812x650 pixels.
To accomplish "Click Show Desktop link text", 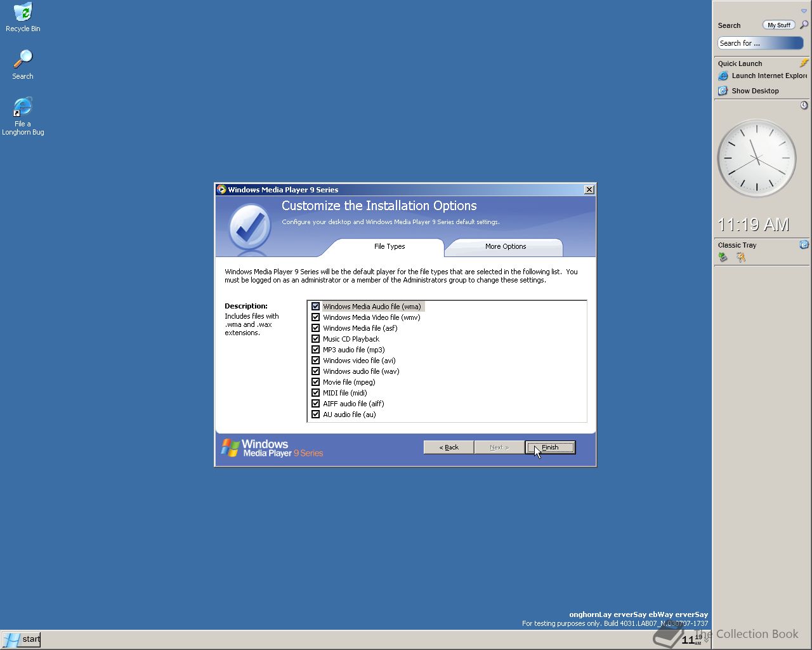I will 755,91.
